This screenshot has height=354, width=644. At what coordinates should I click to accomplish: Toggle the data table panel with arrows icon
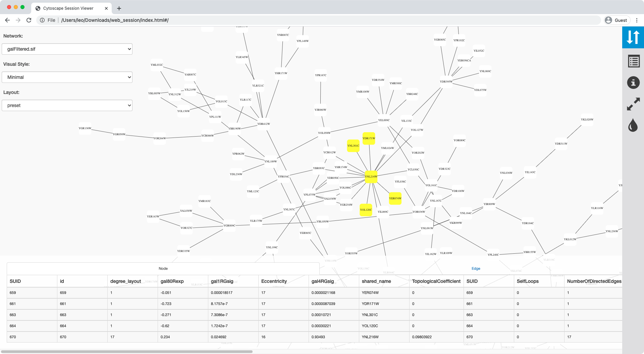point(633,37)
